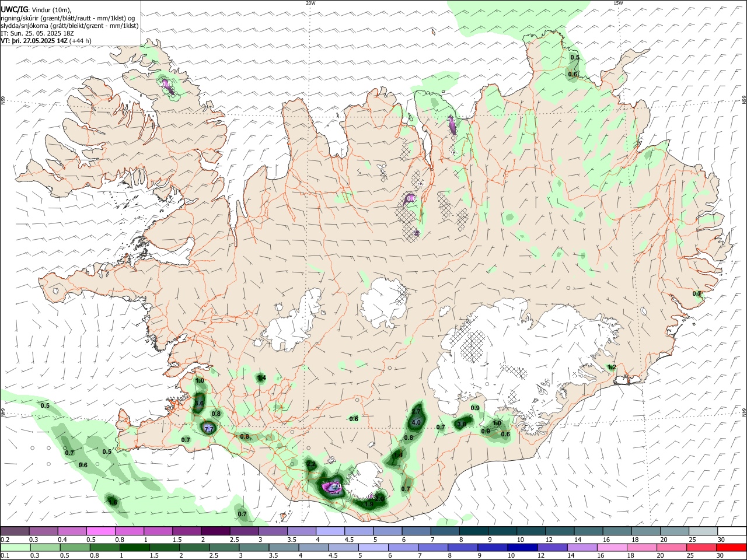Click the 2.0 precipitation value label

[x=379, y=499]
